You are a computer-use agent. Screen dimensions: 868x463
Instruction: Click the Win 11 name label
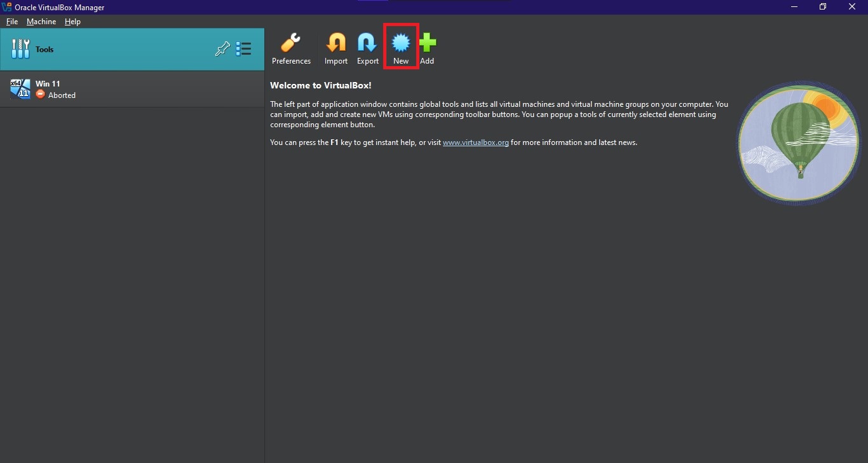pyautogui.click(x=48, y=83)
